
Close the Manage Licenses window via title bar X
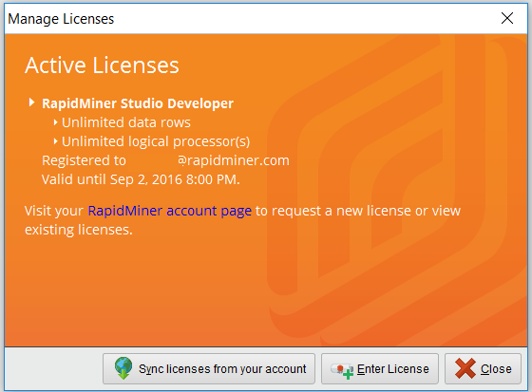point(507,18)
